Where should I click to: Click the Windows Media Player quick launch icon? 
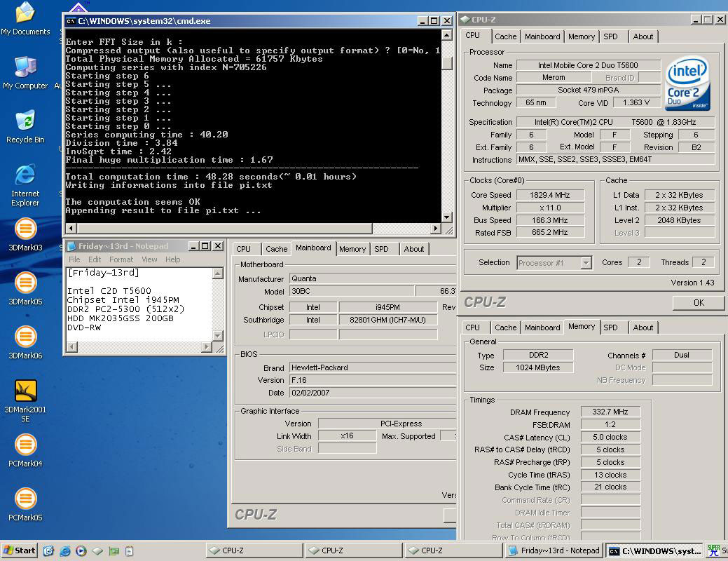click(81, 550)
